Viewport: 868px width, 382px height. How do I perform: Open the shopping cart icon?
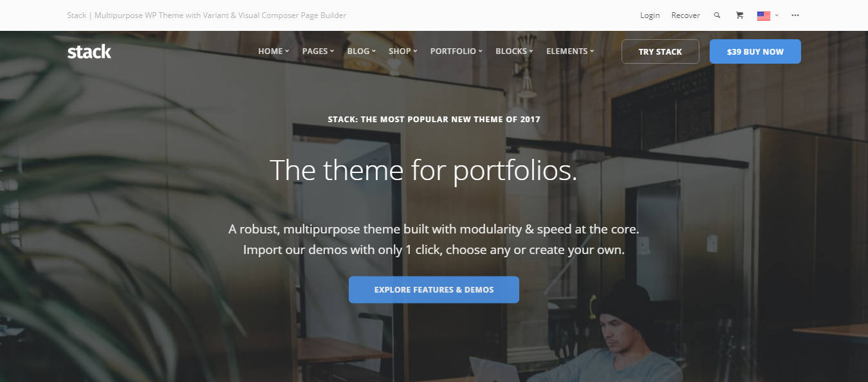click(x=739, y=15)
